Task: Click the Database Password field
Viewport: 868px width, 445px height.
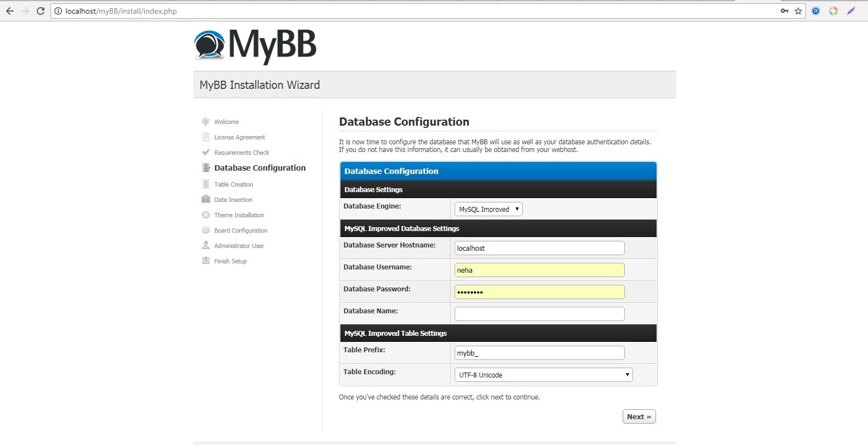Action: point(540,292)
